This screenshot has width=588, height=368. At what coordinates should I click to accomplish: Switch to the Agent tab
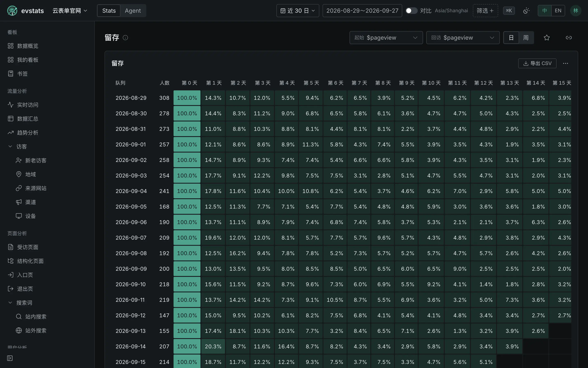133,11
